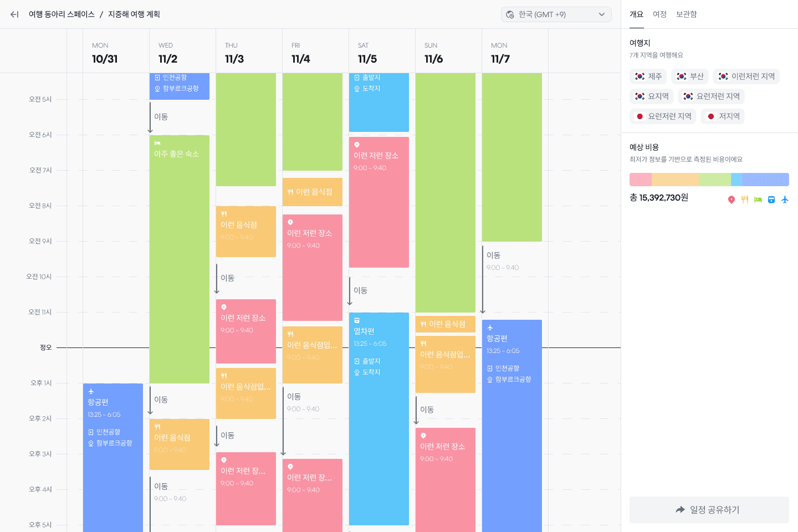The image size is (798, 532).
Task: Click the Saturday 이동 travel segment
Action: coord(360,290)
